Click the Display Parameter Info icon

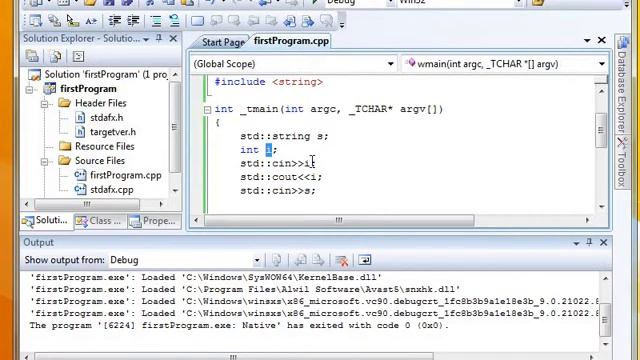[54, 21]
